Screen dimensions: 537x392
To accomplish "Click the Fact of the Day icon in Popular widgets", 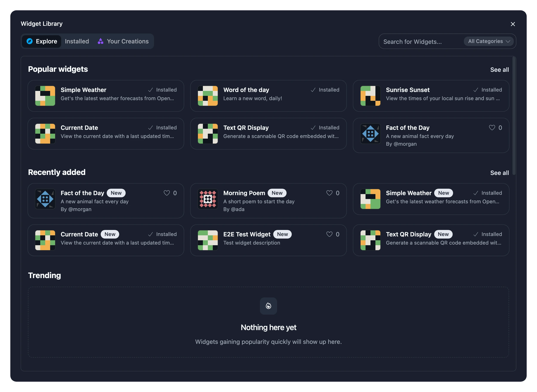I will pos(370,134).
